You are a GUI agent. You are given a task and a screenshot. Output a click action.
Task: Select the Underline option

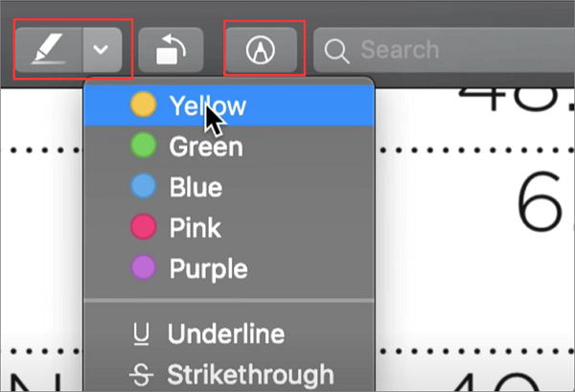coord(226,334)
